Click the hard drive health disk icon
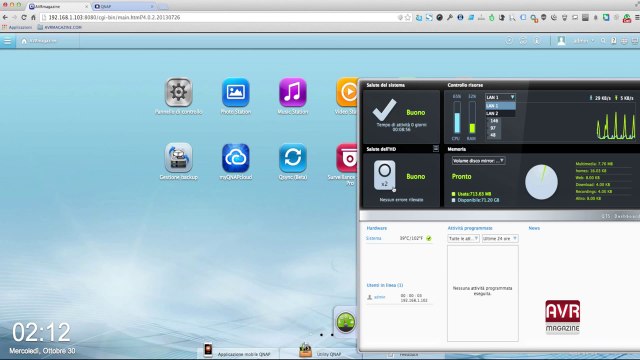 [x=384, y=175]
